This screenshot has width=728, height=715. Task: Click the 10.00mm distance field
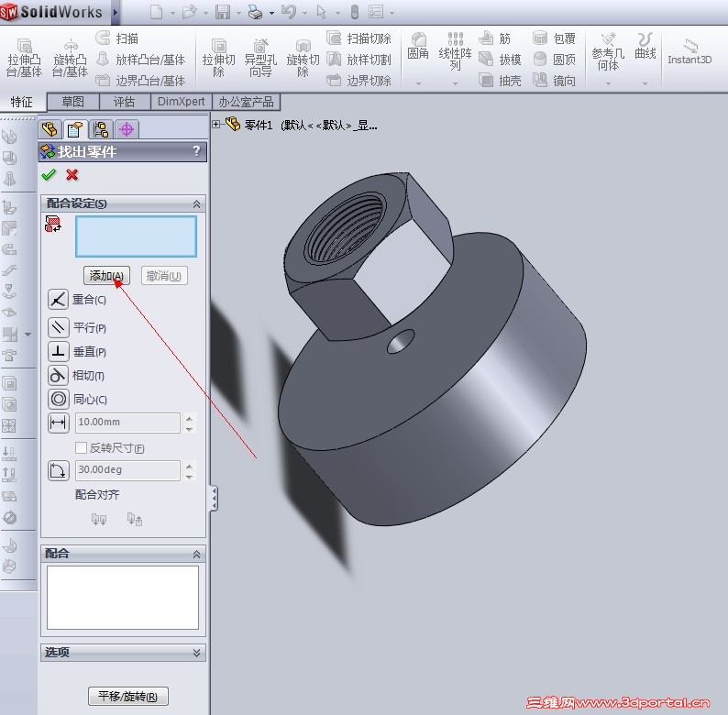pos(127,423)
